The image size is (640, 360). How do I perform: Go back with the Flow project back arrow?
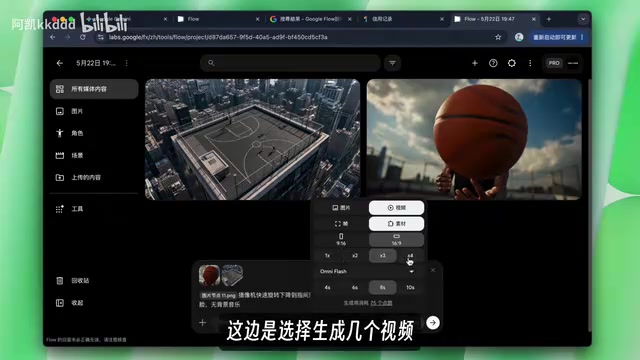coord(60,63)
